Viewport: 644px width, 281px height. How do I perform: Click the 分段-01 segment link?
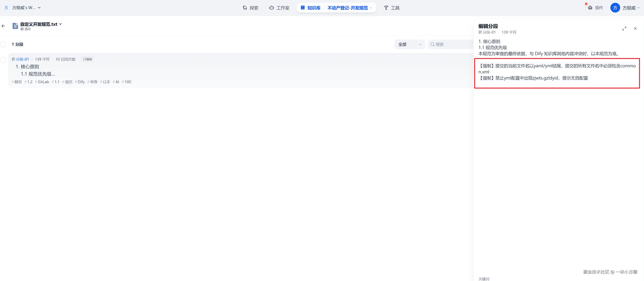tap(22, 59)
